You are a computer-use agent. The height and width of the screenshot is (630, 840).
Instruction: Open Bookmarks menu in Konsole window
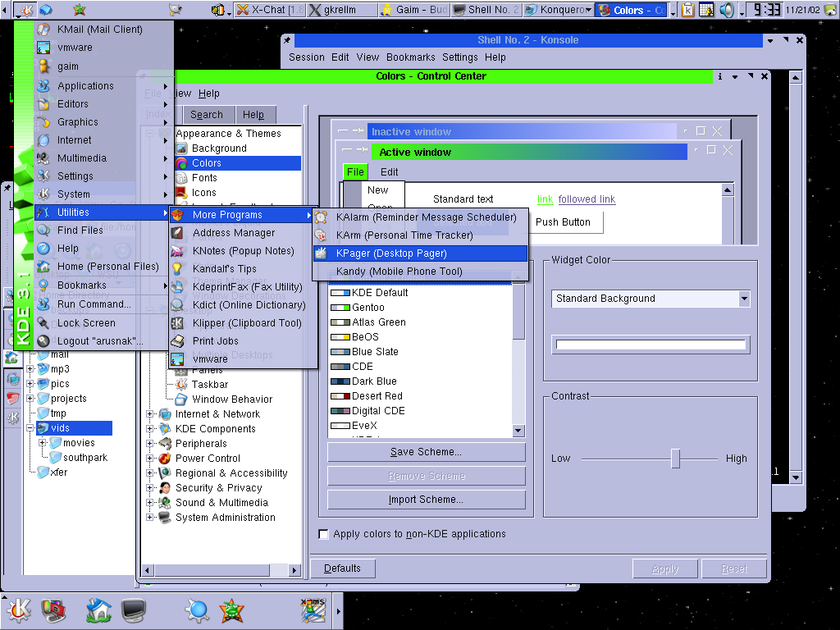click(410, 57)
